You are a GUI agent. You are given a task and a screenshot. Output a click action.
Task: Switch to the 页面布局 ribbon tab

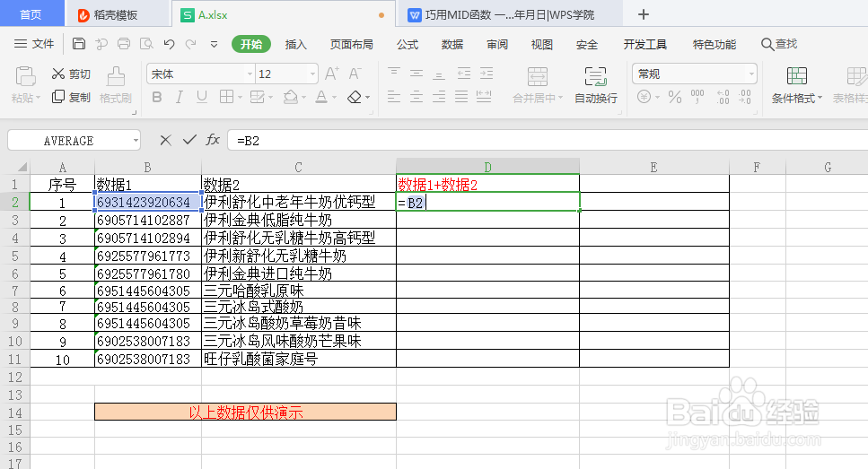point(352,44)
